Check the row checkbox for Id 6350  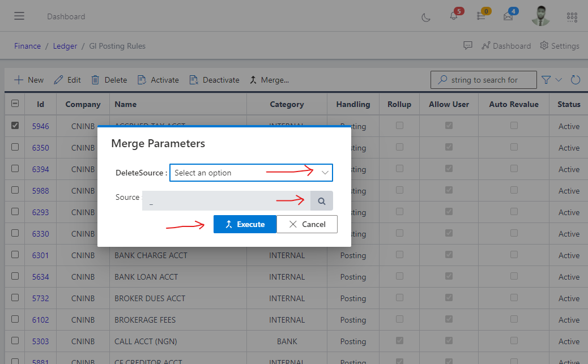pos(15,148)
